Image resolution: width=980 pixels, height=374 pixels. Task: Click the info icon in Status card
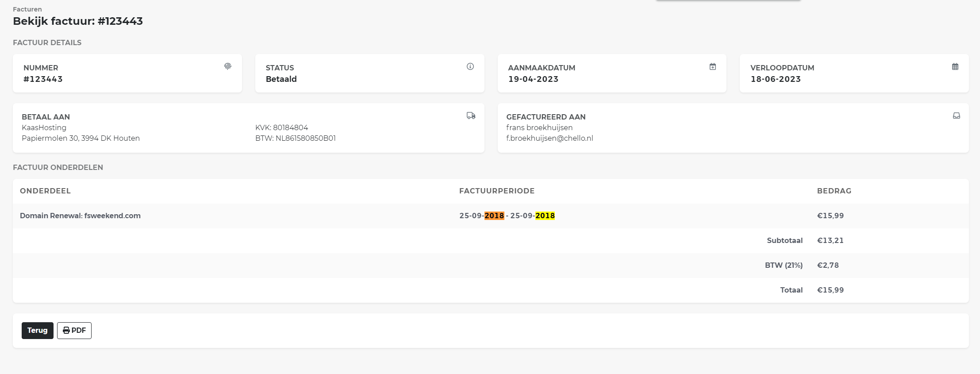470,66
